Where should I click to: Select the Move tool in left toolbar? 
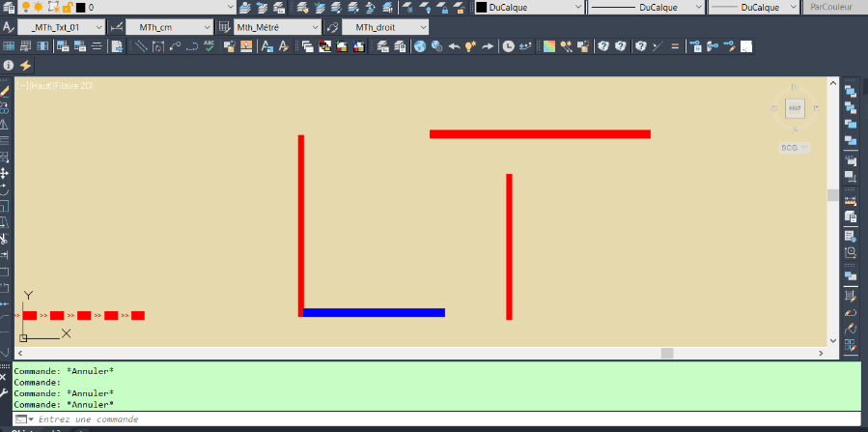point(5,173)
